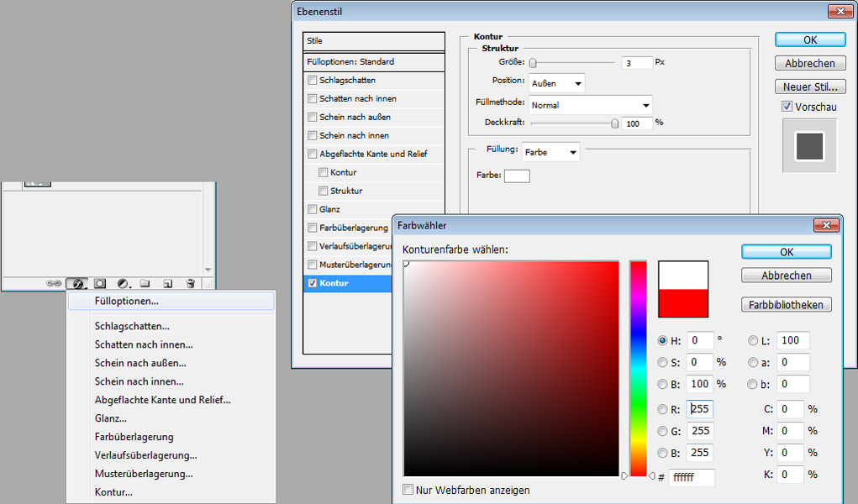Click the new group folder icon
The height and width of the screenshot is (504, 858).
(145, 283)
